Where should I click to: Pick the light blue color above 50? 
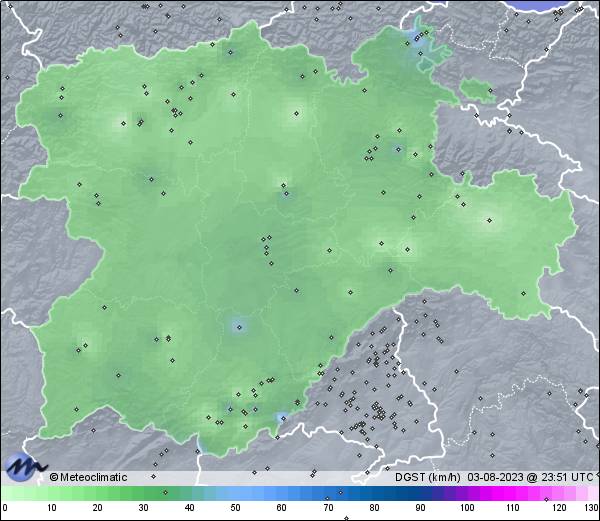[x=235, y=493]
